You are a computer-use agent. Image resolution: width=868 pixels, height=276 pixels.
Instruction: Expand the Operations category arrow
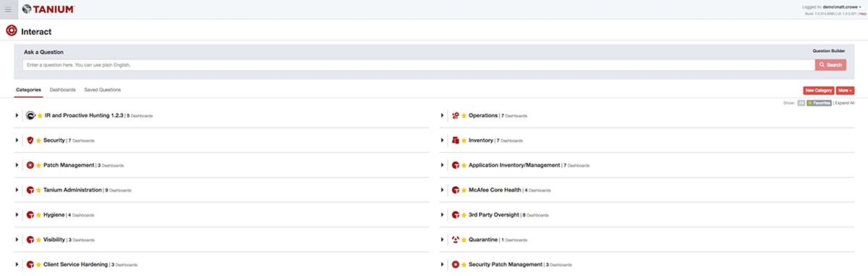[x=442, y=115]
